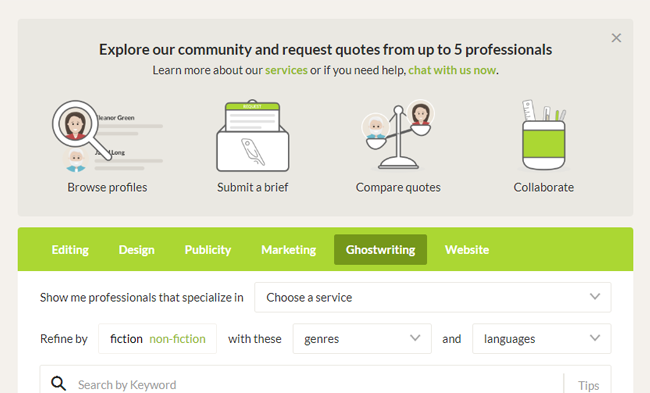Click the Compare quotes balance scale icon
The height and width of the screenshot is (393, 650).
point(398,135)
